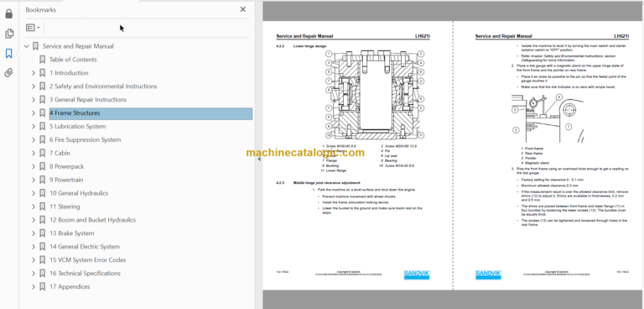Select the highlighted 4 Frame Structures entry

[151, 113]
